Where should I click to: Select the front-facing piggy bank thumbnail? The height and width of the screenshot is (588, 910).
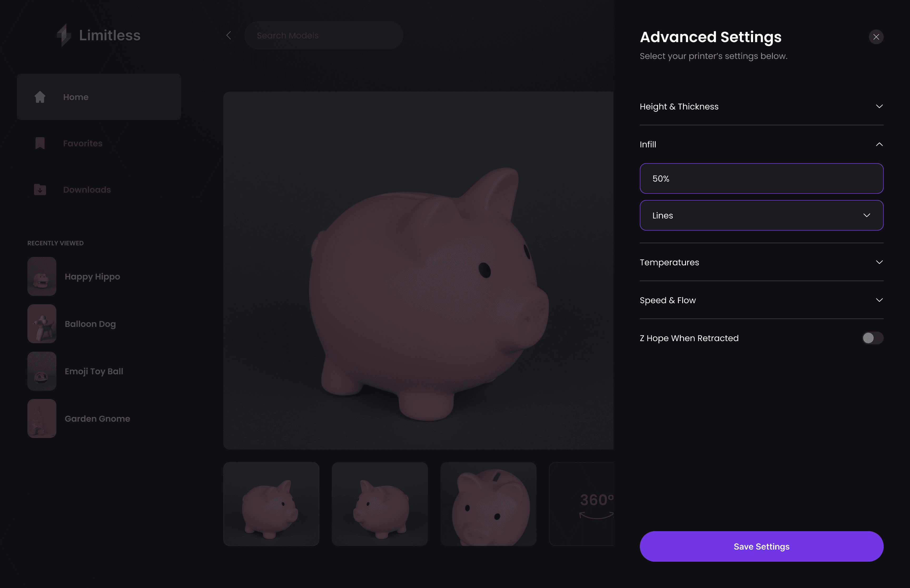(488, 504)
